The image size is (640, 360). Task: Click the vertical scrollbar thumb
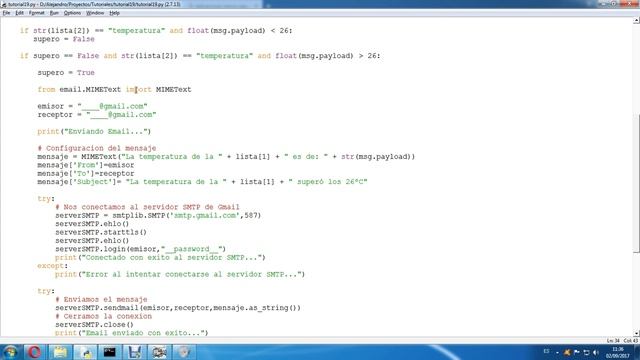click(636, 184)
